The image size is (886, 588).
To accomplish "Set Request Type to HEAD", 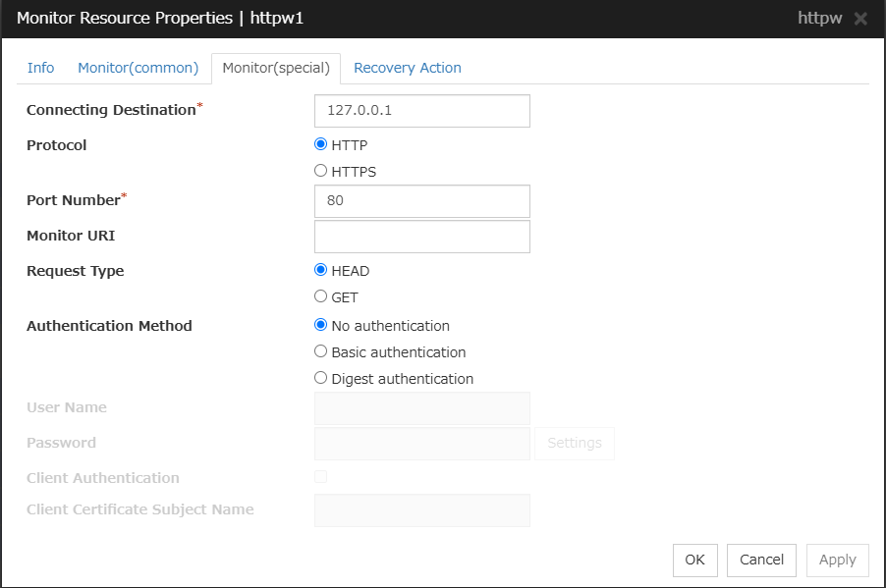I will [321, 270].
